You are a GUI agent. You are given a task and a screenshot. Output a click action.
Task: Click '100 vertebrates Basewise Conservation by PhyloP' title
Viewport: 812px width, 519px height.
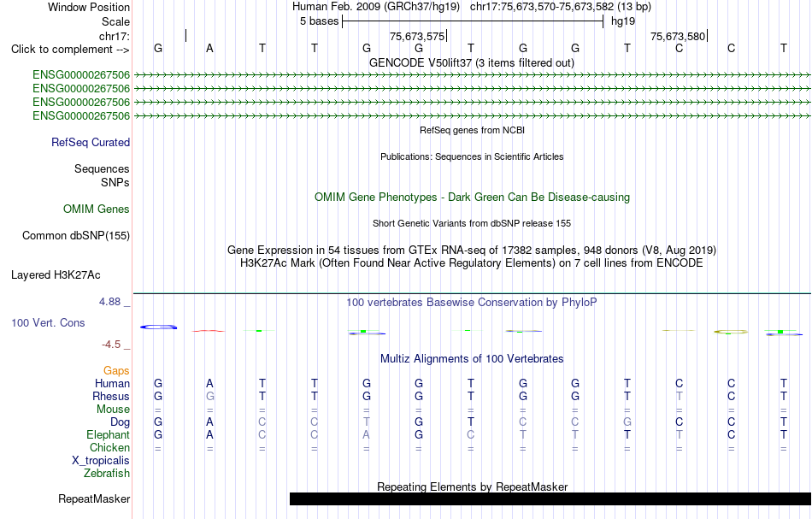(x=472, y=303)
